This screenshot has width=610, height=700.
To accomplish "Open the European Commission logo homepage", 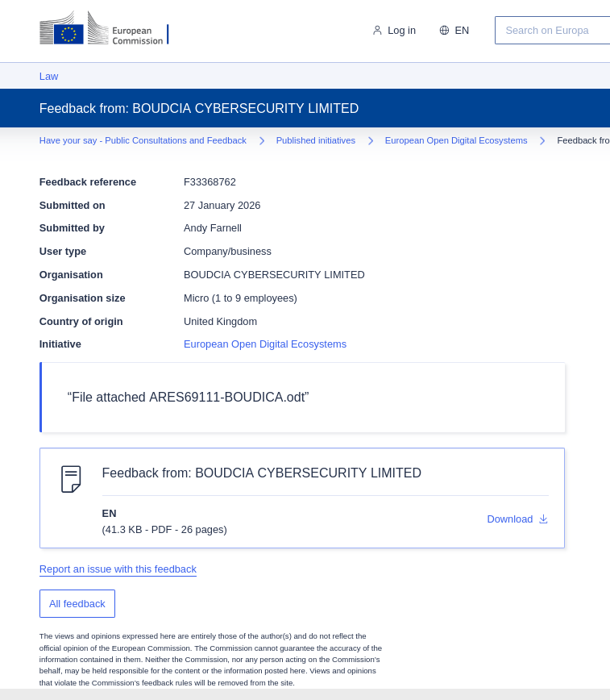I will click(x=104, y=28).
